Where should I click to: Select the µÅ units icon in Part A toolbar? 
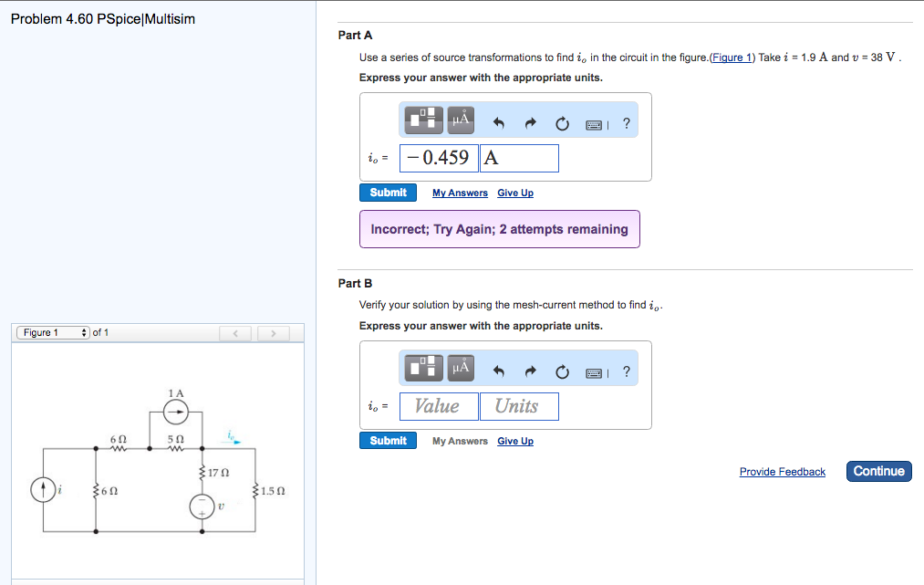pos(460,120)
